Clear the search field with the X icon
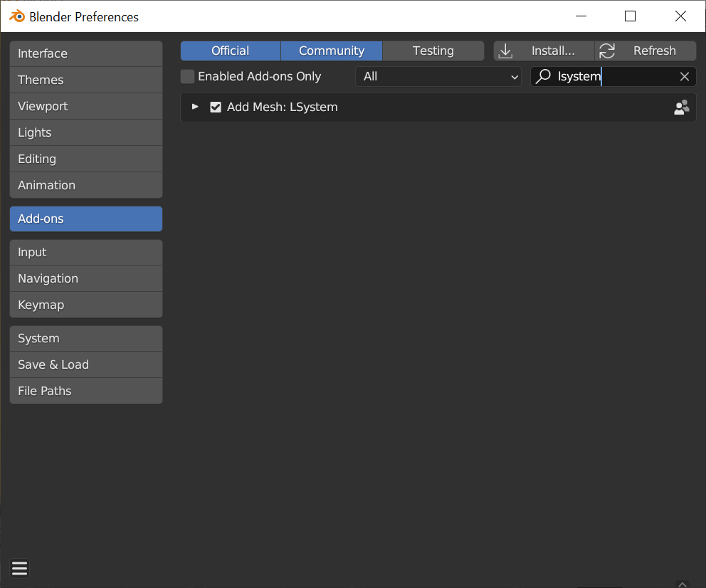This screenshot has width=706, height=588. point(684,76)
